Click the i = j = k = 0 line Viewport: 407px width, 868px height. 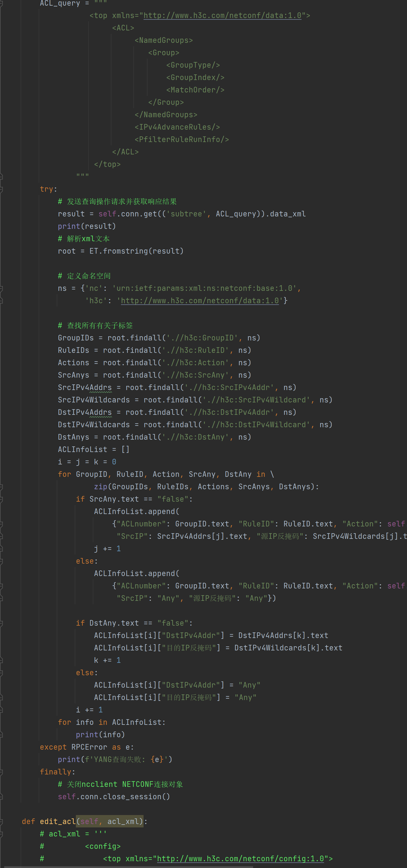pos(87,462)
